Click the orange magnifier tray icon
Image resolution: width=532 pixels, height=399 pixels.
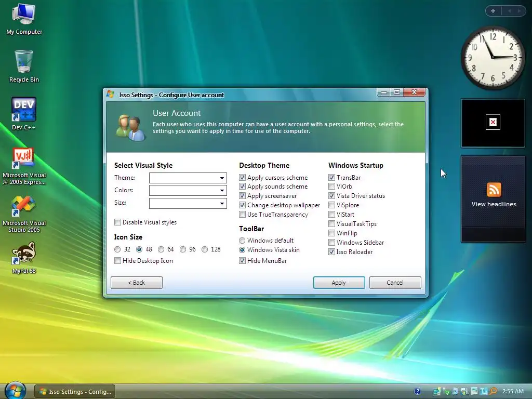pos(494,391)
